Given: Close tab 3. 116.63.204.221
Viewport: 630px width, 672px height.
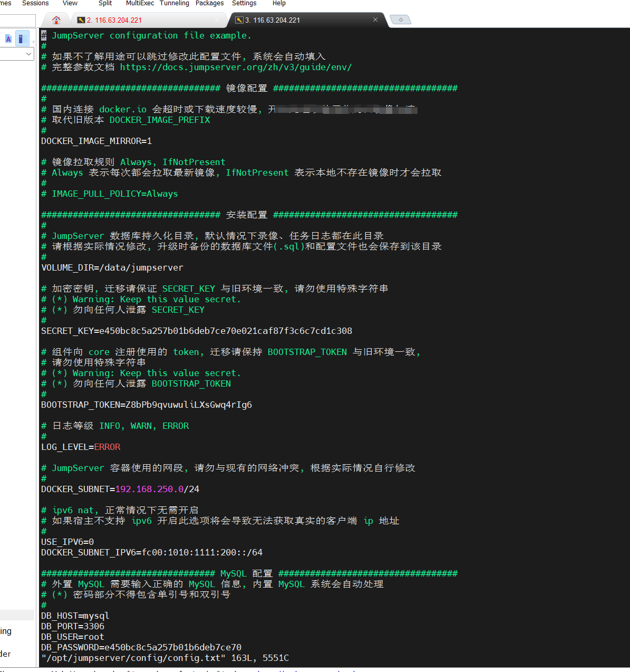Looking at the screenshot, I should click(x=375, y=20).
